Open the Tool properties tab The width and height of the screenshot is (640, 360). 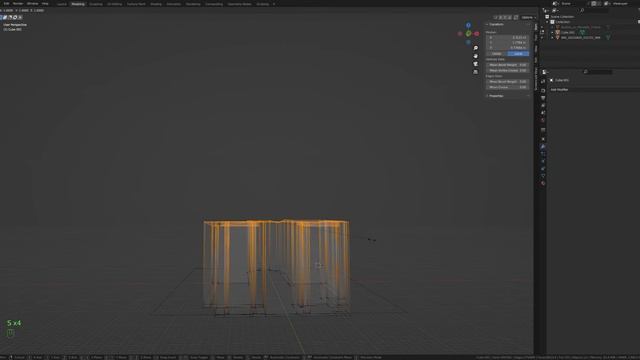(543, 81)
